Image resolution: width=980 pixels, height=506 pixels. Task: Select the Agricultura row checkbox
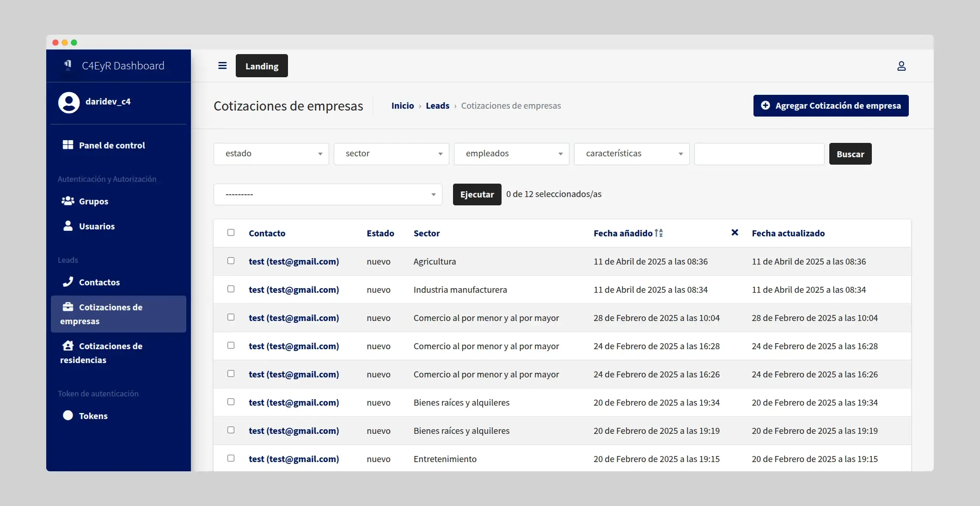pos(231,261)
